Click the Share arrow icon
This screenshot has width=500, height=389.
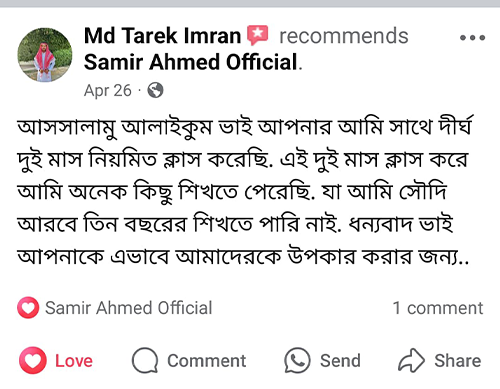click(x=411, y=360)
